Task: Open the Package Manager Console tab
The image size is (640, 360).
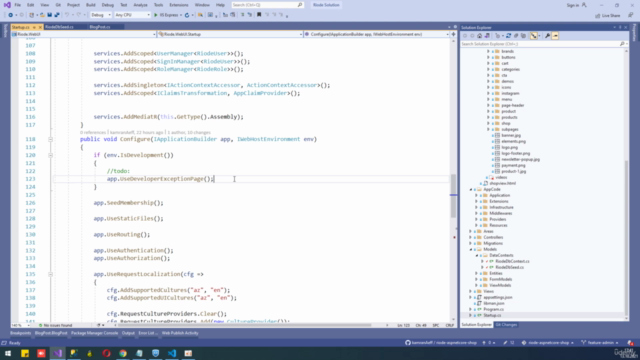Action: 94,333
